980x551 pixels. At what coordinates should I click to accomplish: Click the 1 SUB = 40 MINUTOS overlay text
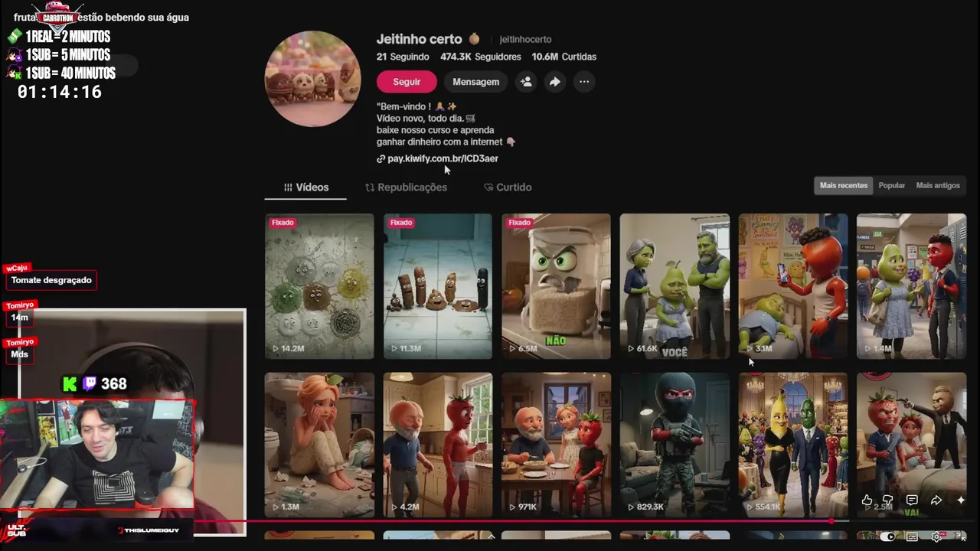click(x=70, y=73)
